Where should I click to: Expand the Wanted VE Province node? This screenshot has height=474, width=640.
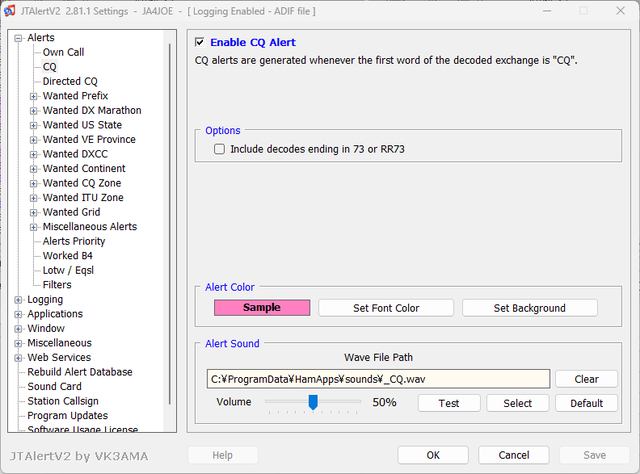pos(33,140)
